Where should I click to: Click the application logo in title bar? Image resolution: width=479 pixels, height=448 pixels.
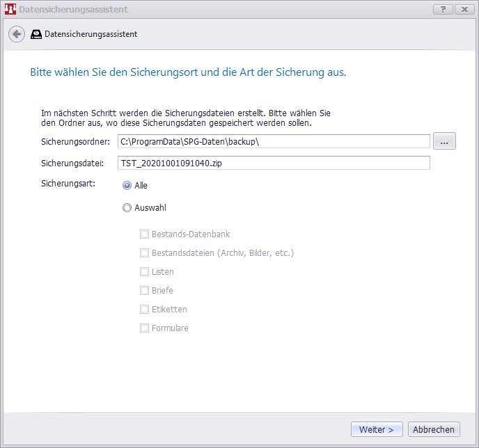tap(10, 10)
